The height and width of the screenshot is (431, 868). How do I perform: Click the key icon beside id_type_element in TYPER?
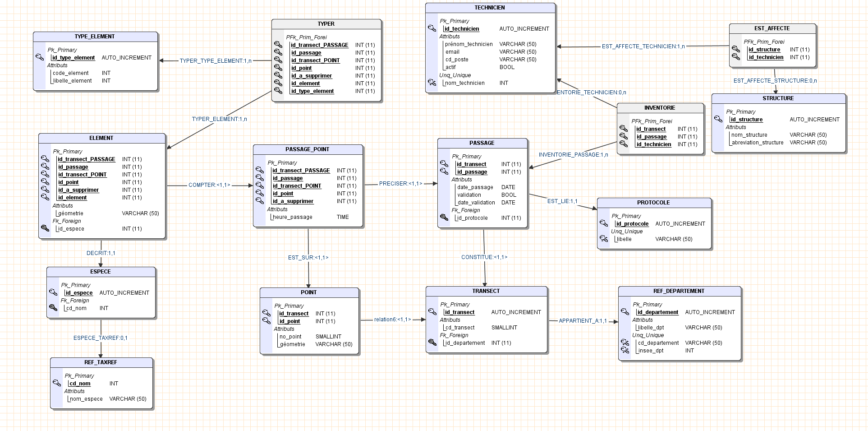coord(278,91)
